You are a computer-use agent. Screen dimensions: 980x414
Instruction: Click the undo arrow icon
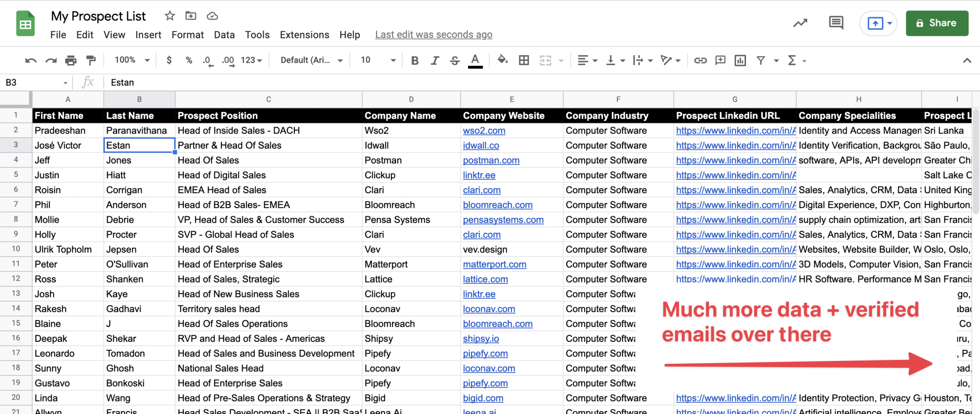pyautogui.click(x=31, y=60)
